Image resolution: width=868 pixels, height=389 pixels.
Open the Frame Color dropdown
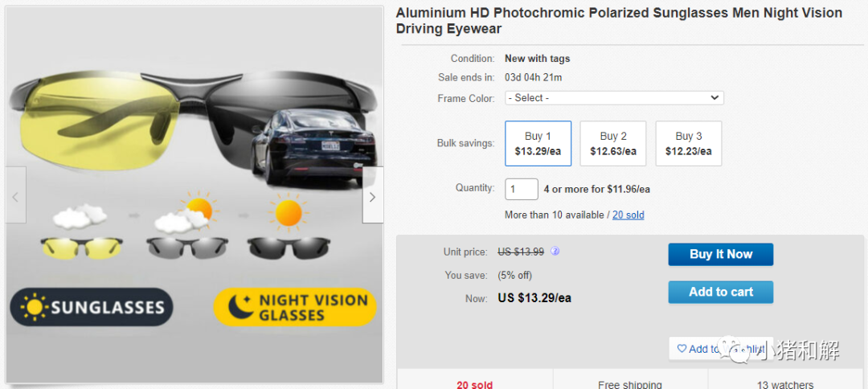point(614,98)
